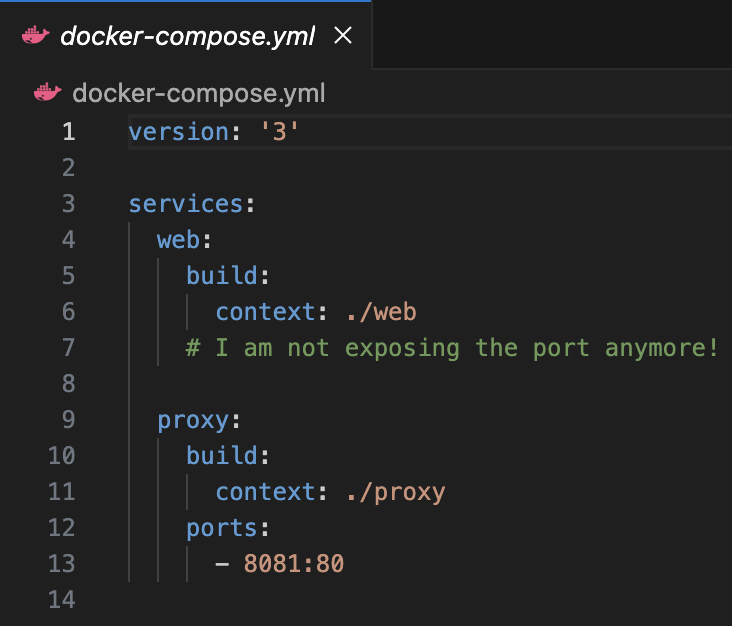Click the 8081:80 port mapping
Image resolution: width=732 pixels, height=626 pixels.
click(x=294, y=564)
